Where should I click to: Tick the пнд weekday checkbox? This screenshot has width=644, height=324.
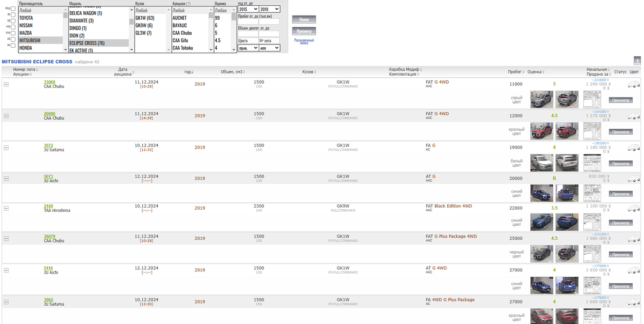13,9
